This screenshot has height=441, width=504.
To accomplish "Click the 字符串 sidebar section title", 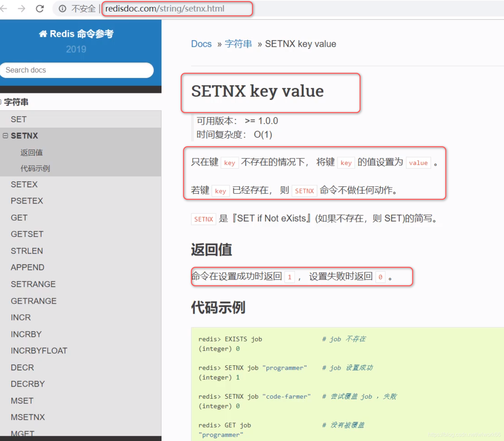I will [16, 102].
